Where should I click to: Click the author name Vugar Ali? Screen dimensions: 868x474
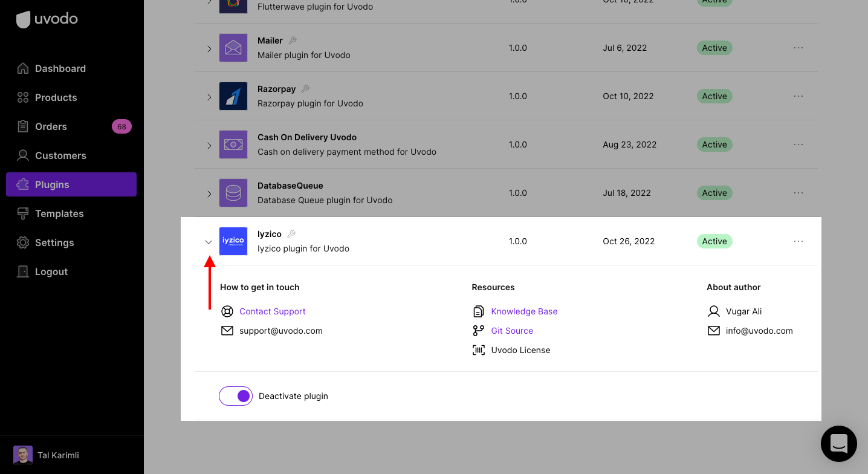(x=743, y=311)
